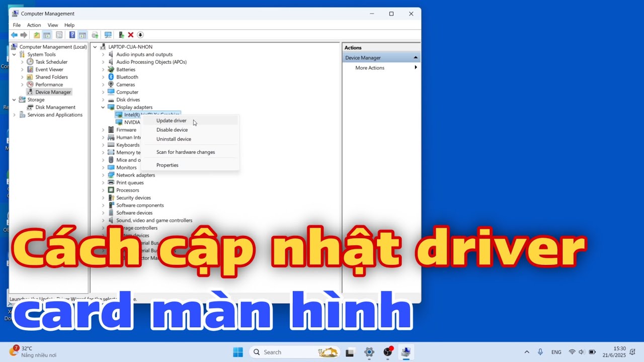Open the View menu

click(52, 25)
